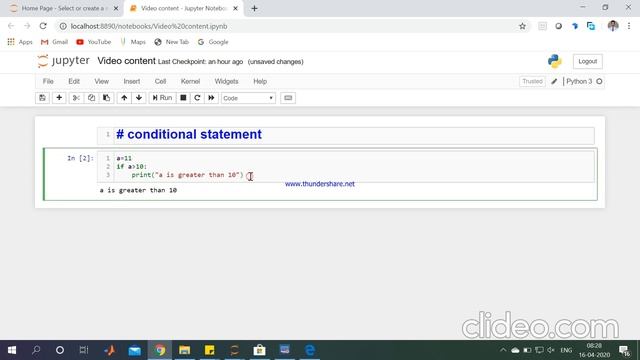Close the Home Page browser tab

click(116, 8)
